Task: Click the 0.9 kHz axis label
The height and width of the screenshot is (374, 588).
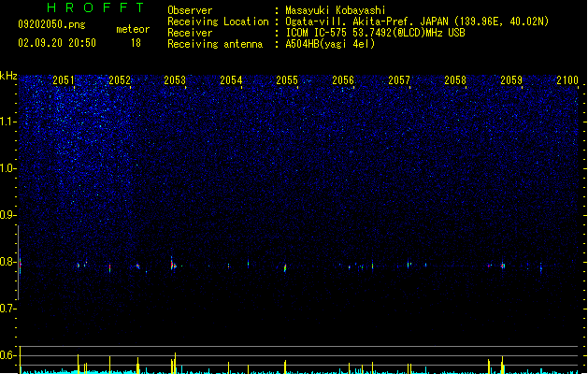Action: (x=8, y=215)
